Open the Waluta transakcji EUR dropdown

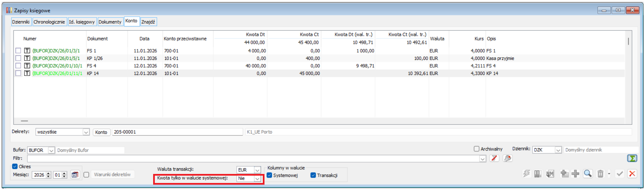pyautogui.click(x=257, y=170)
